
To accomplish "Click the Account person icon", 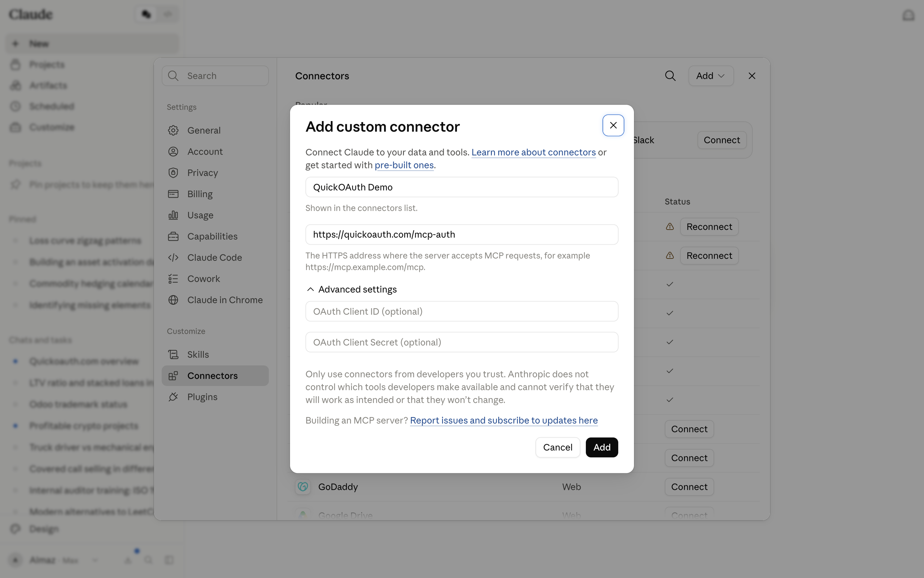I will (173, 152).
